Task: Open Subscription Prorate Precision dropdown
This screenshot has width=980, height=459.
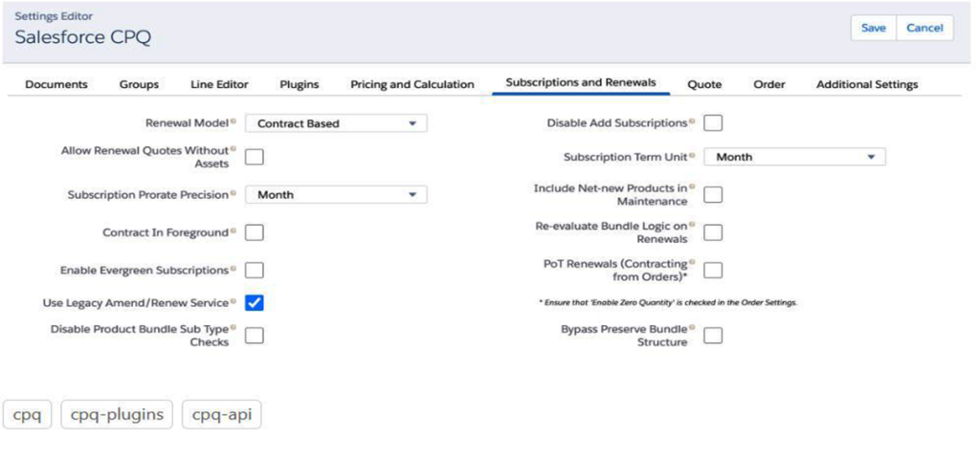Action: click(x=336, y=195)
